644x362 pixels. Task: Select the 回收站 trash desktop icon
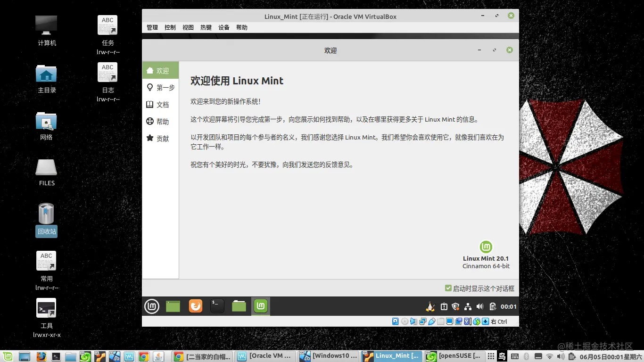tap(46, 214)
